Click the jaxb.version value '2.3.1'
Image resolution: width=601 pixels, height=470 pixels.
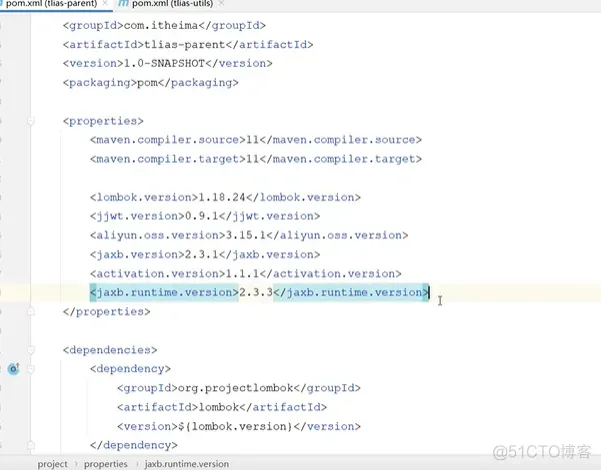[x=202, y=255]
